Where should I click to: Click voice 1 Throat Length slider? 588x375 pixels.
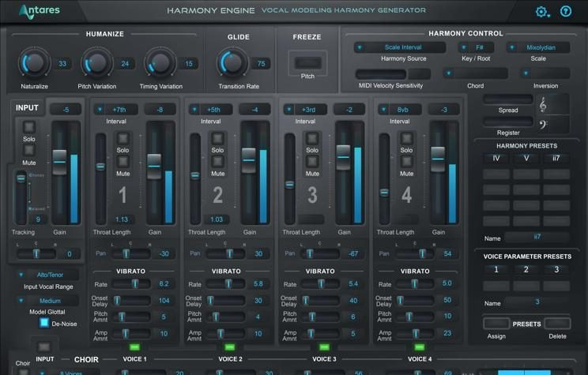point(100,178)
